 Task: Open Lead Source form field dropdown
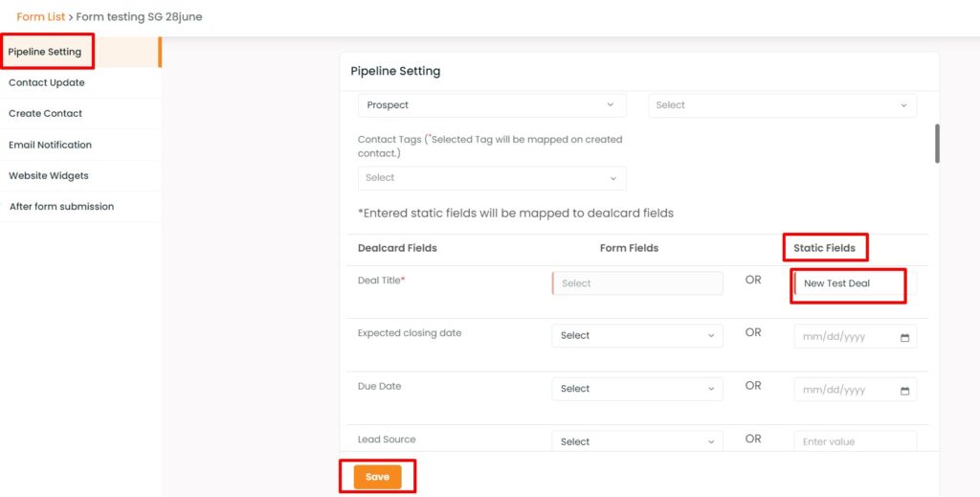[636, 441]
